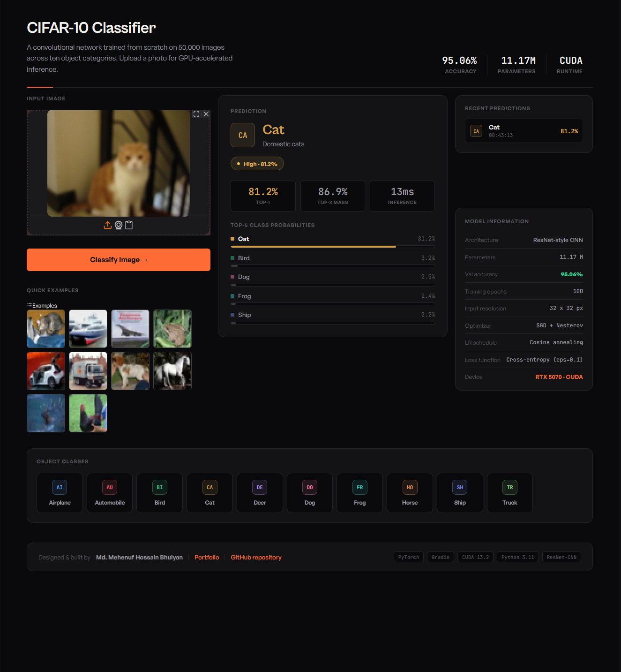This screenshot has width=621, height=672.
Task: Click the 'Md. Mehenuf Hossain Bhuiyan' author name
Action: coord(139,557)
